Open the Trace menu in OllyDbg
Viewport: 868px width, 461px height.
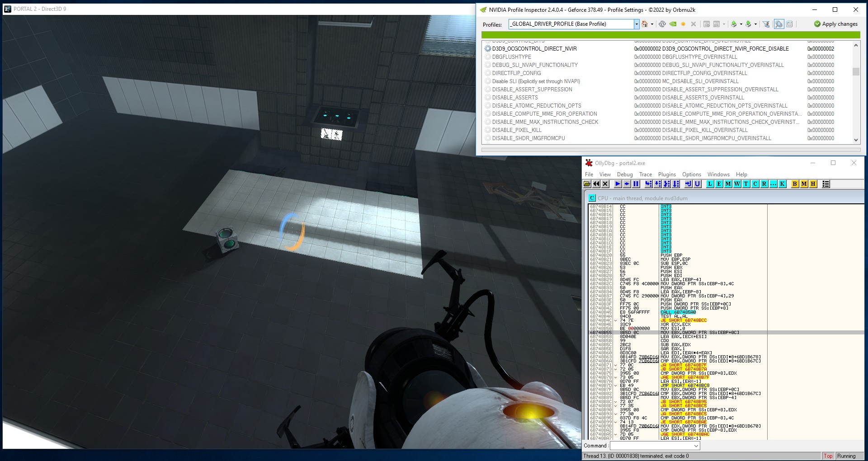tap(646, 174)
